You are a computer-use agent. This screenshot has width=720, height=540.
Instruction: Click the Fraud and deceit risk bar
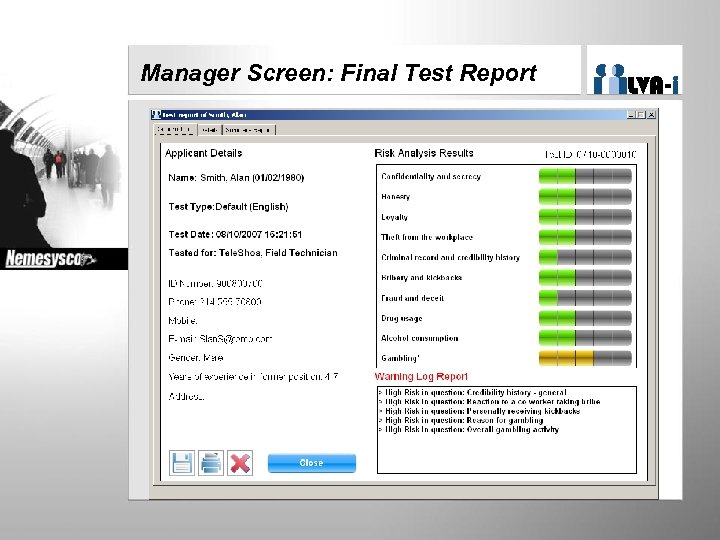click(x=585, y=298)
